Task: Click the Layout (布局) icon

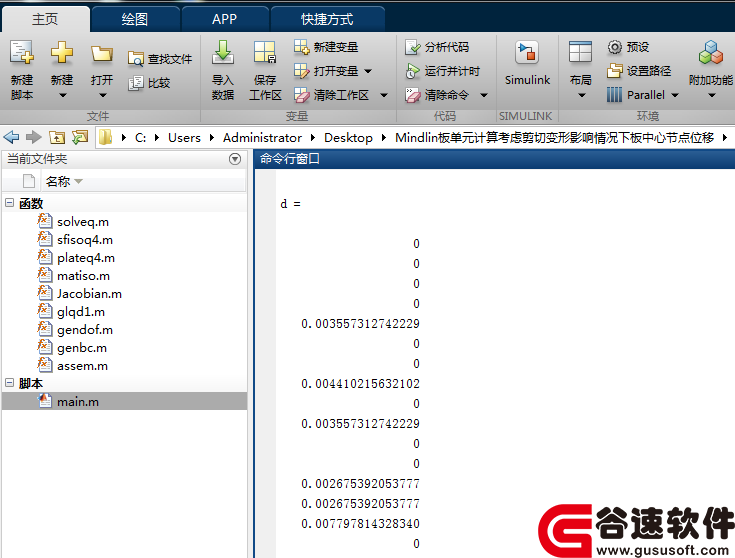Action: tap(580, 52)
